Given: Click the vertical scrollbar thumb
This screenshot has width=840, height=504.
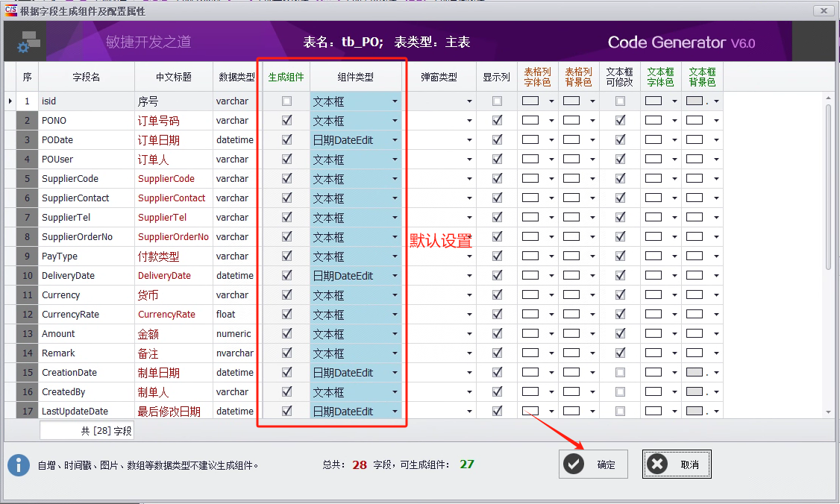Looking at the screenshot, I should coord(828,187).
